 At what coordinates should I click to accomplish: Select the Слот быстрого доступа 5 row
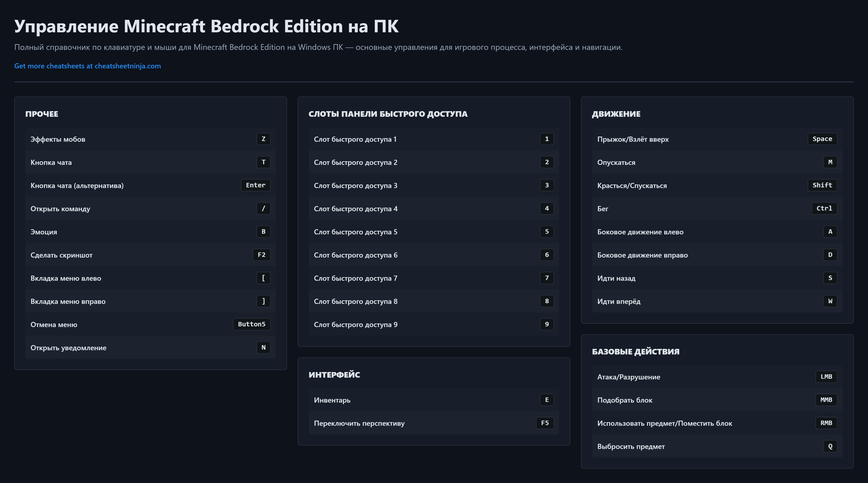pyautogui.click(x=433, y=232)
